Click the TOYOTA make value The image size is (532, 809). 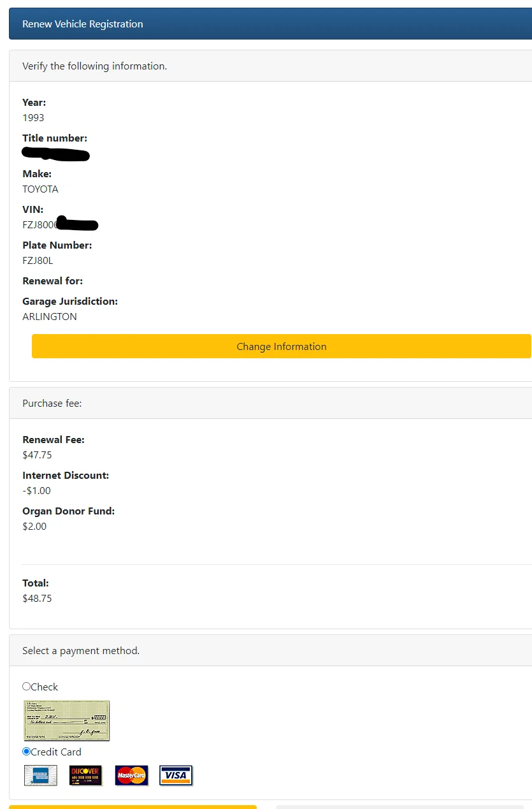click(x=40, y=189)
